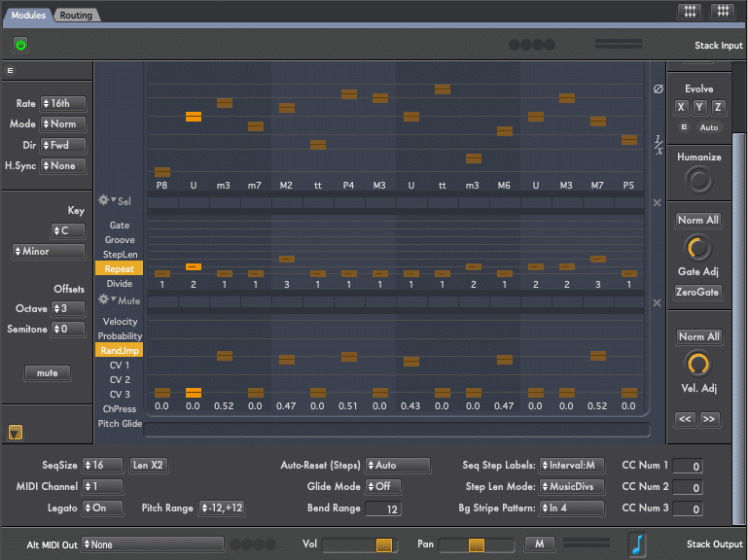Open the Auto-Reset (Steps) dropdown
748x560 pixels.
(x=398, y=465)
